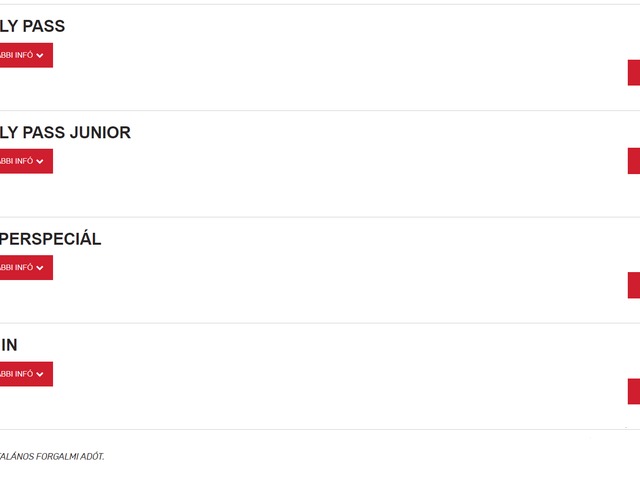Click the red button at right of PERSPECIÁL row
The width and height of the screenshot is (640, 480).
tap(634, 285)
